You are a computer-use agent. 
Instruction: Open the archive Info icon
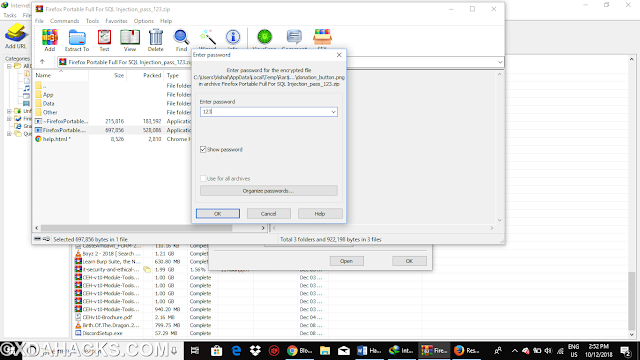[x=233, y=39]
